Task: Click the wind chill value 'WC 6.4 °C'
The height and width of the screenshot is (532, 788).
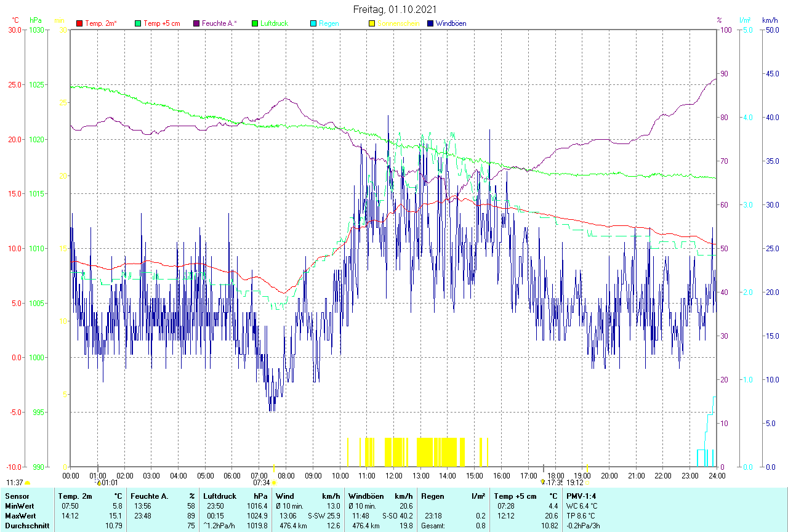Action: 582,506
